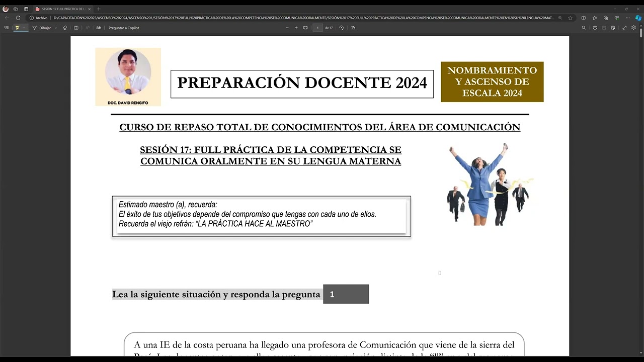Click the 'de 17' page count label

(329, 28)
